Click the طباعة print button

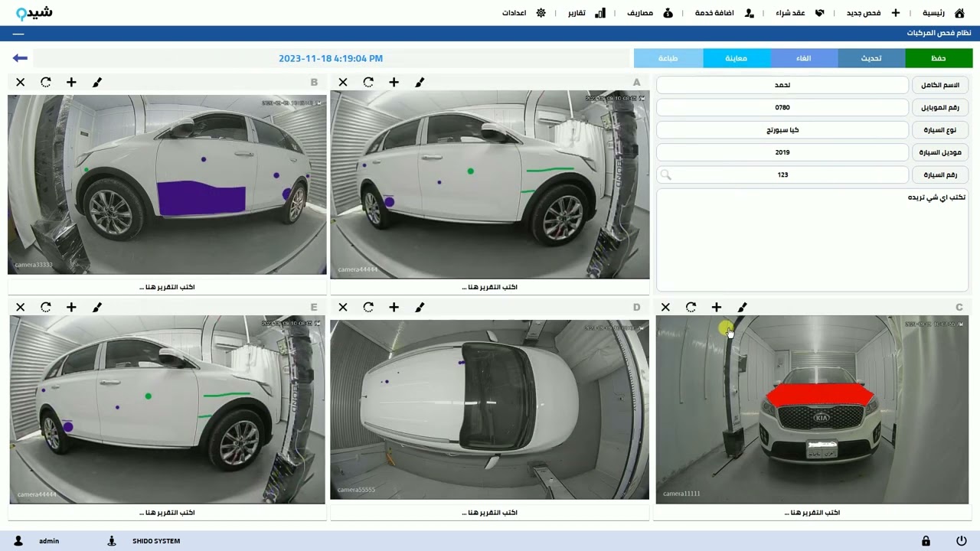(x=668, y=58)
